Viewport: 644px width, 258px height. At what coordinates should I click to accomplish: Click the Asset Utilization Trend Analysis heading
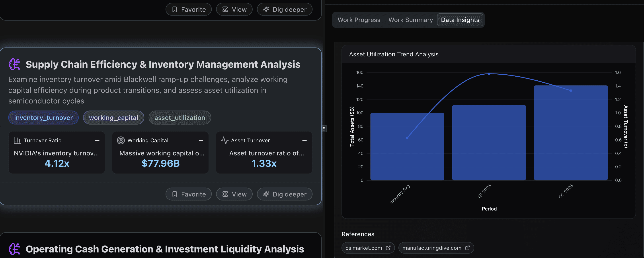pyautogui.click(x=394, y=54)
